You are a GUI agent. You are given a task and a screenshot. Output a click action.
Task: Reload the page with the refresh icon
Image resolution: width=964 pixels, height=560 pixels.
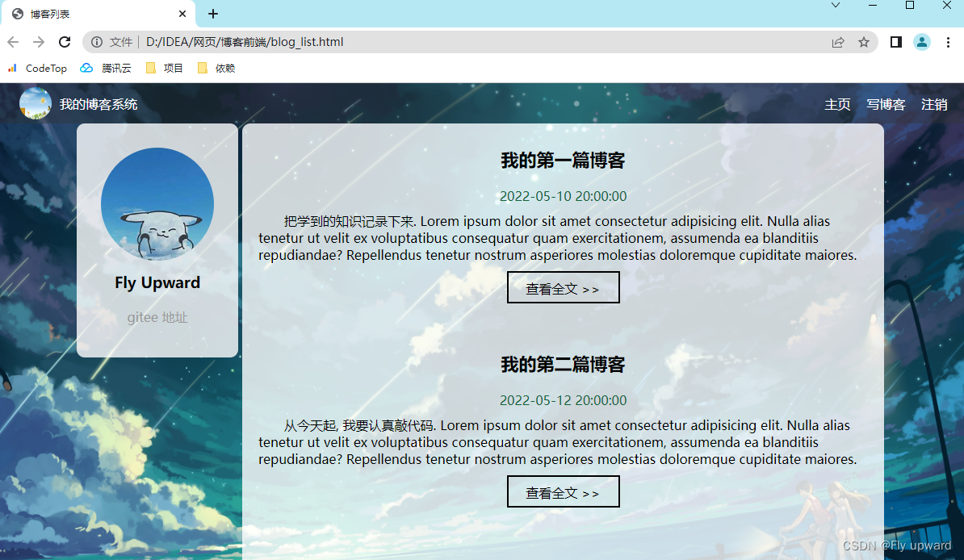65,42
